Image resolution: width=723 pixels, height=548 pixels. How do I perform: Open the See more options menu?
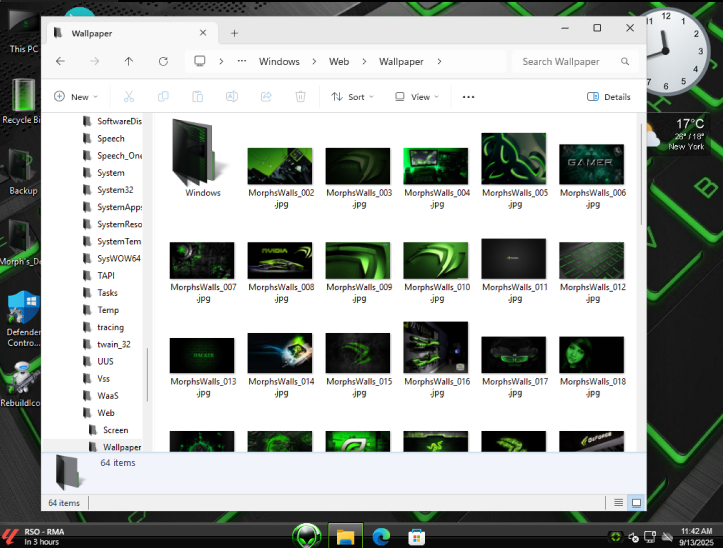(x=468, y=97)
